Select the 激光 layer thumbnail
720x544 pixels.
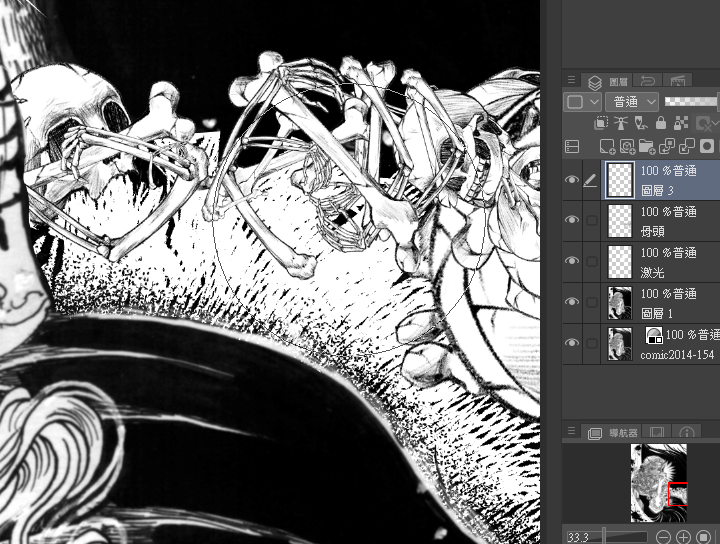pos(620,262)
